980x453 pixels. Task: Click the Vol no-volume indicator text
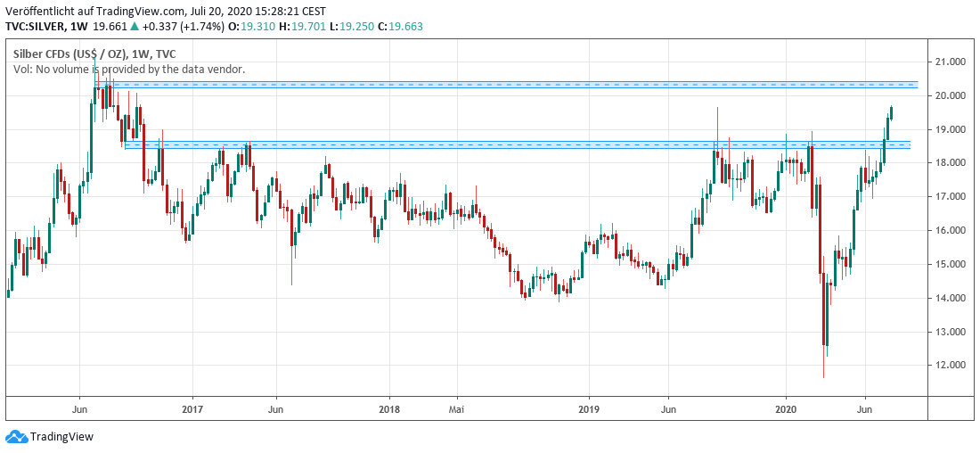pos(129,69)
